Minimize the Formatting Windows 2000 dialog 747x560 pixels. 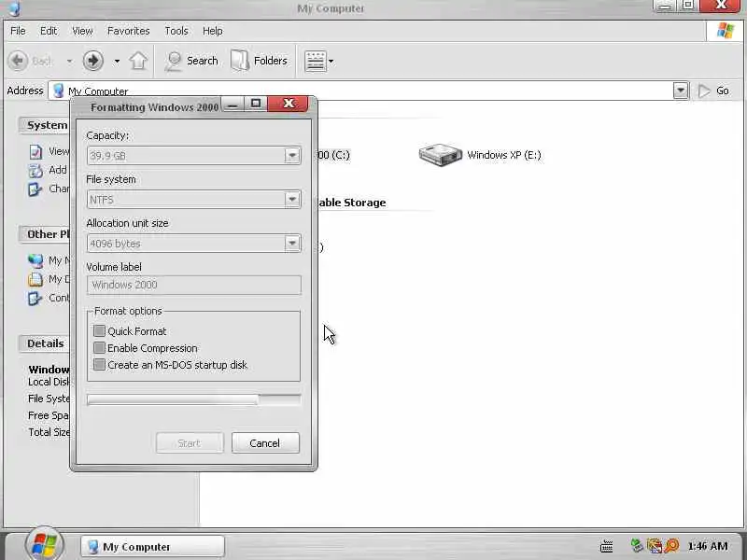pyautogui.click(x=233, y=104)
